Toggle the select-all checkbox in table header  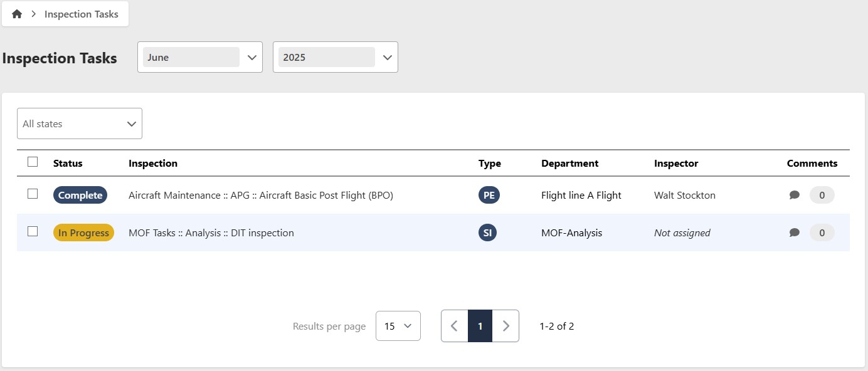pos(33,162)
